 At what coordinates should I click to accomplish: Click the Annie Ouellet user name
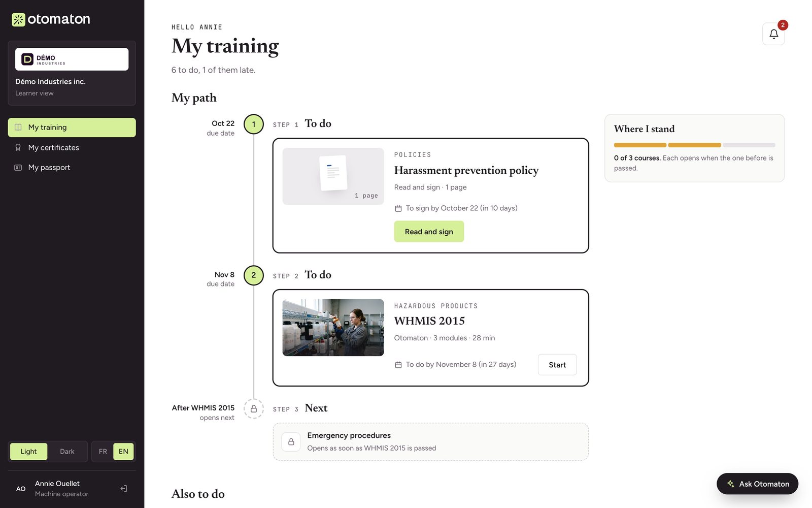pyautogui.click(x=57, y=484)
